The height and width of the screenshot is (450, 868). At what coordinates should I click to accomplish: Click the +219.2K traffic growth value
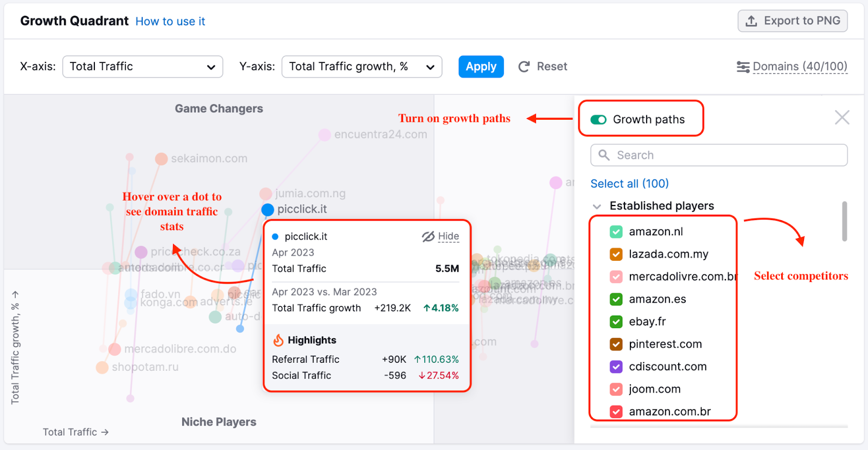click(x=393, y=308)
